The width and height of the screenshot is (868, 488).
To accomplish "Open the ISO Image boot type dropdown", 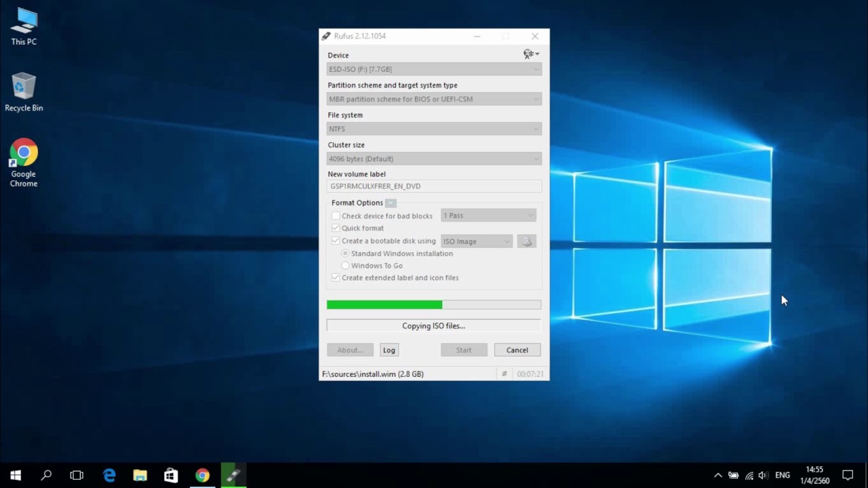I will (477, 241).
